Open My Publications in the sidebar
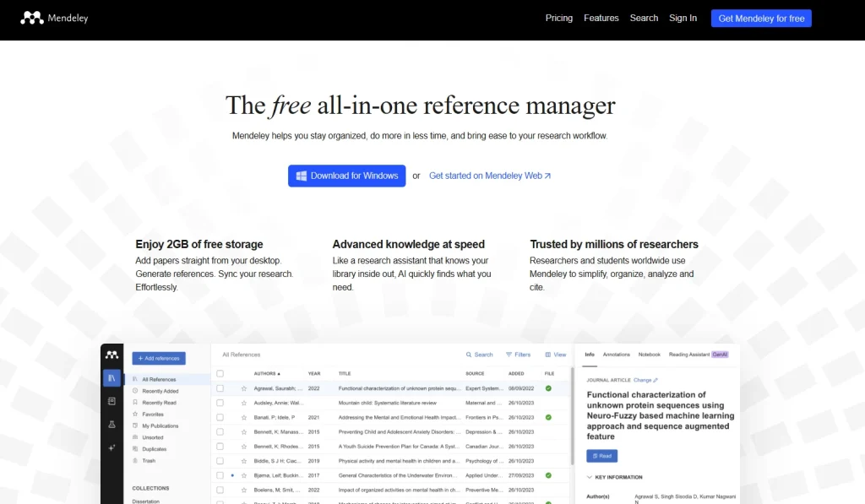The height and width of the screenshot is (504, 865). click(160, 425)
